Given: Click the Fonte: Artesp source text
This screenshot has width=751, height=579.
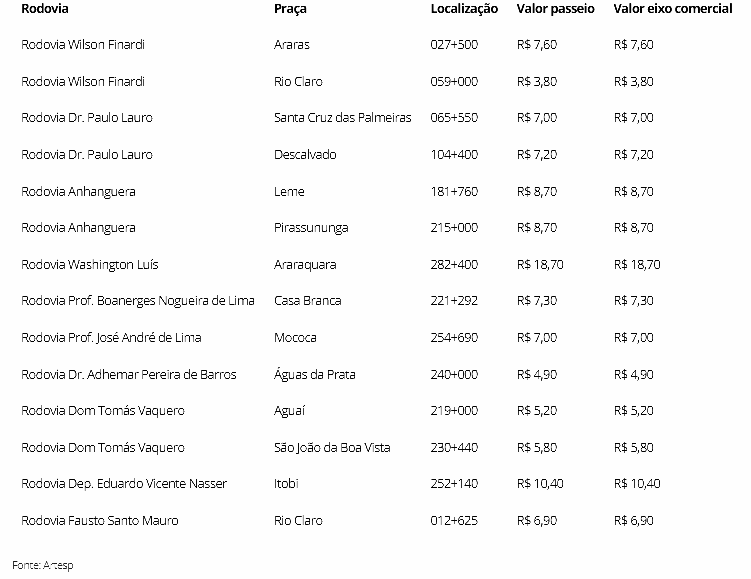Looking at the screenshot, I should pyautogui.click(x=43, y=565).
